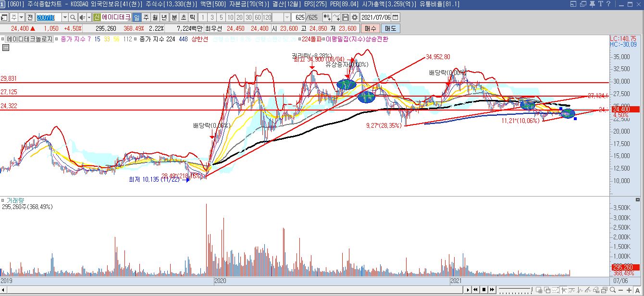644x296 pixels.
Task: Pin the window with pushpin icon
Action: click(x=592, y=4)
